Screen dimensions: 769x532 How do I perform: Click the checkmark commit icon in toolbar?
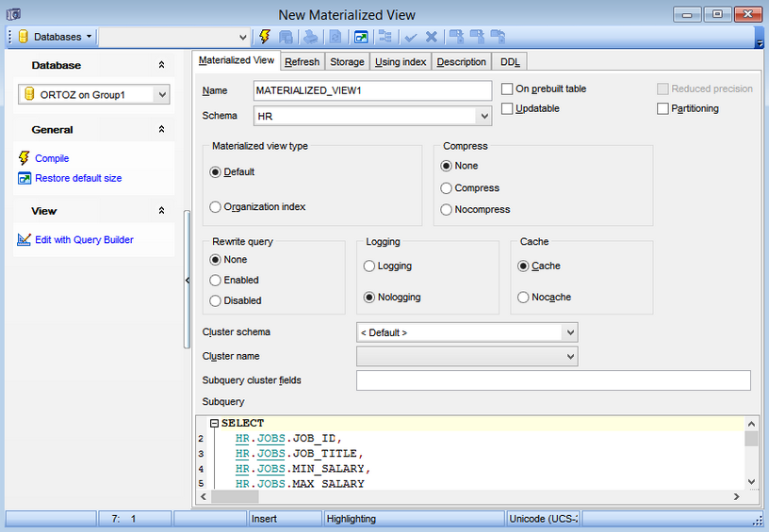410,37
